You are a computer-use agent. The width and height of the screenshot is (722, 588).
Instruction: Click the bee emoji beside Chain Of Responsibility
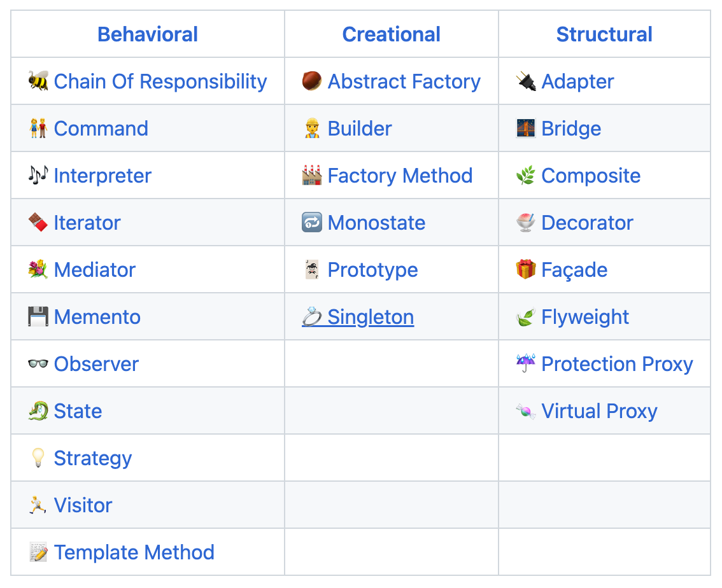pos(38,81)
